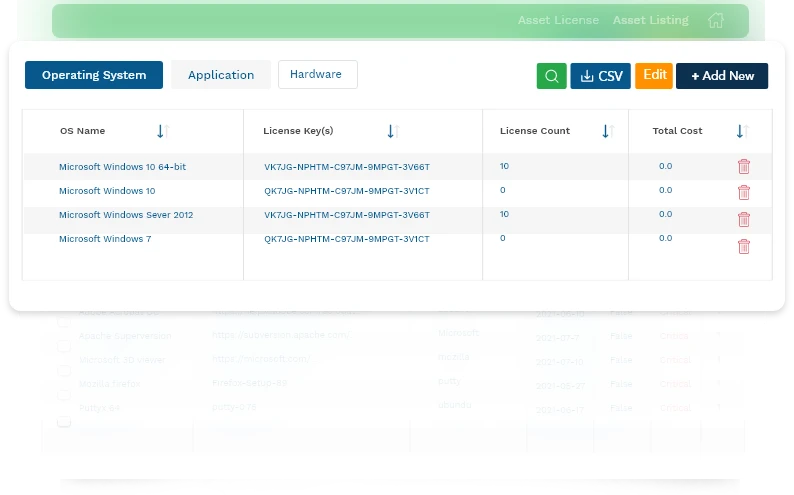Open the Application tab
The height and width of the screenshot is (495, 794).
click(221, 75)
